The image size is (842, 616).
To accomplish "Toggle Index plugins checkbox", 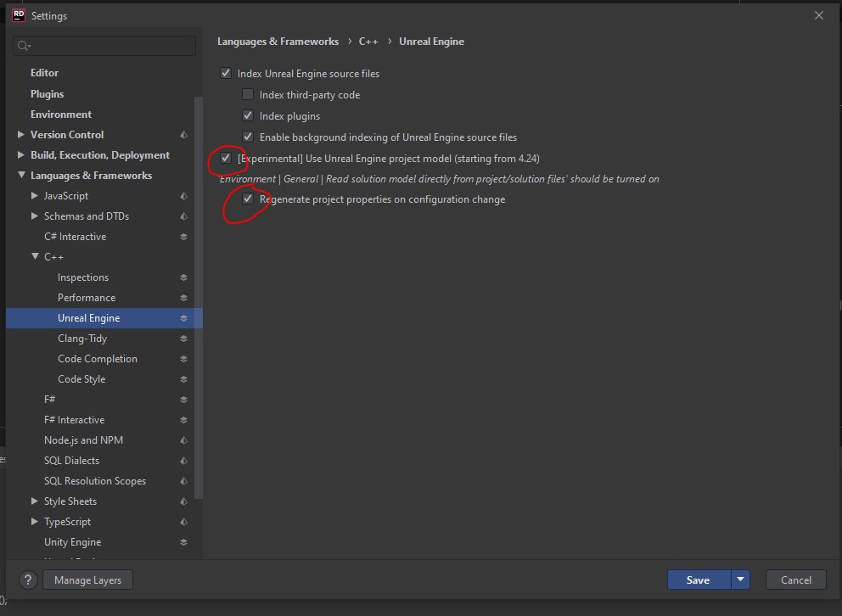I will coord(248,115).
